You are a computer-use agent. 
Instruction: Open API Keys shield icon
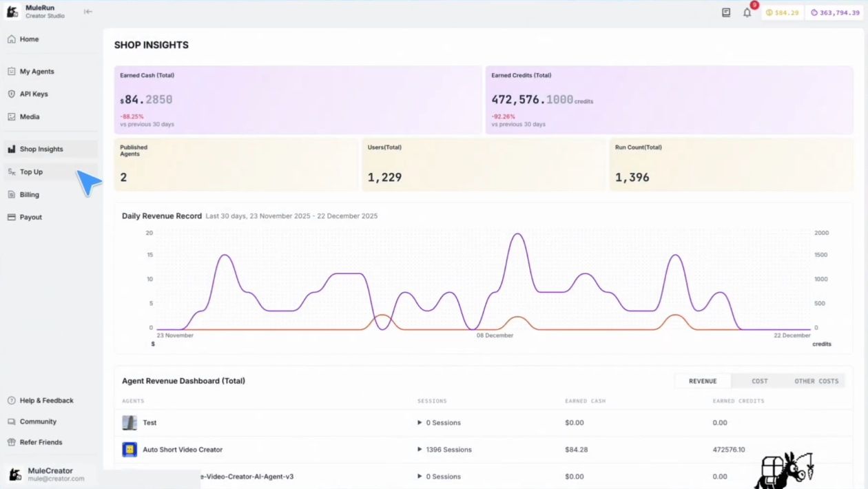click(11, 94)
